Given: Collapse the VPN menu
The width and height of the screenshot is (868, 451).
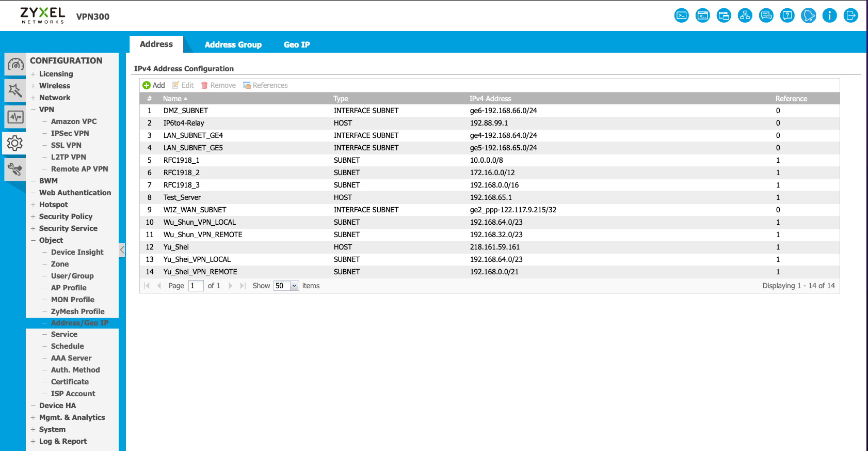Looking at the screenshot, I should (x=33, y=110).
